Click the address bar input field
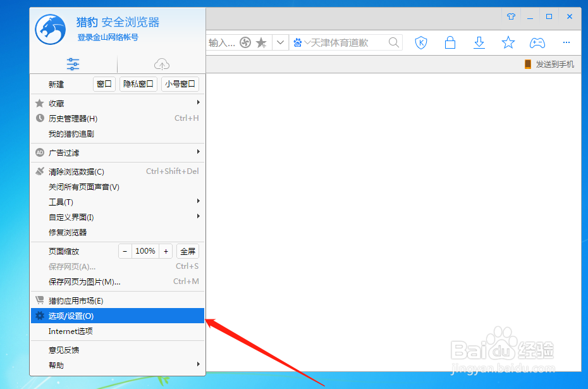 point(222,43)
